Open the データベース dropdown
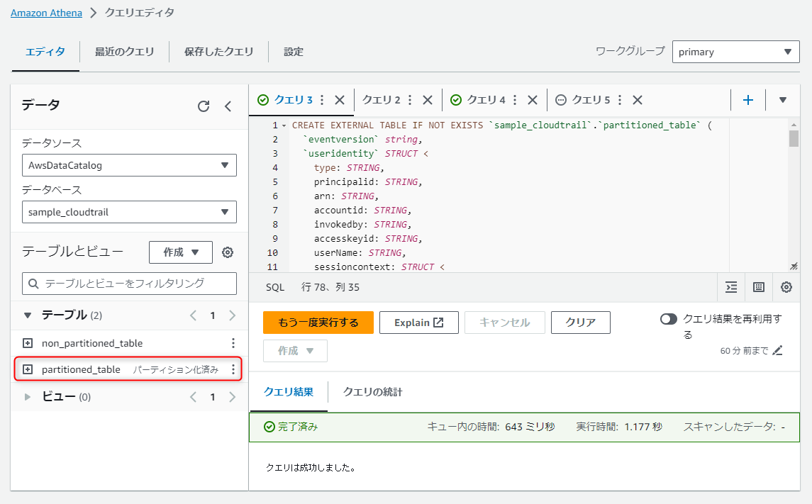 [129, 212]
